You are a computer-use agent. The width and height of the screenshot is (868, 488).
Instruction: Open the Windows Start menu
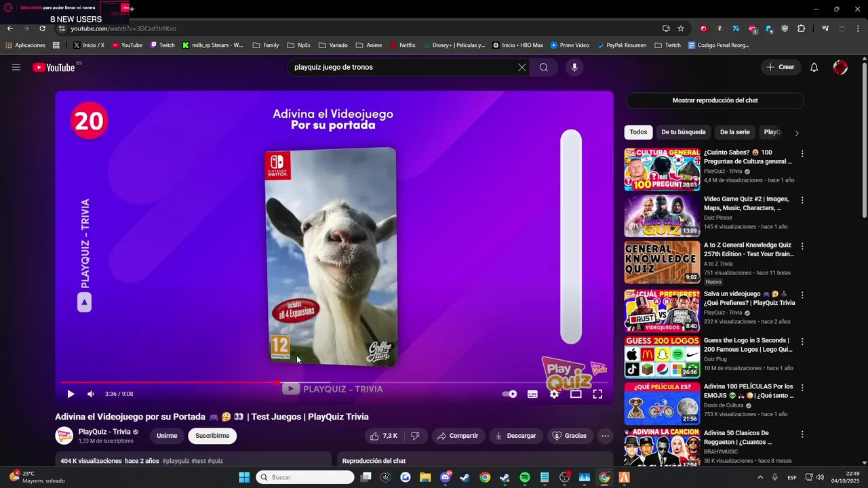pyautogui.click(x=244, y=477)
